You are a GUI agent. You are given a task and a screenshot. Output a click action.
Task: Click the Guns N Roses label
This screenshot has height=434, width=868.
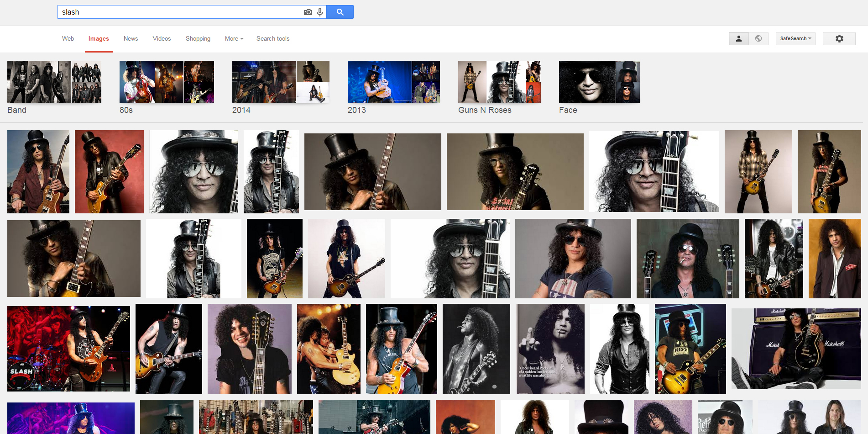485,110
